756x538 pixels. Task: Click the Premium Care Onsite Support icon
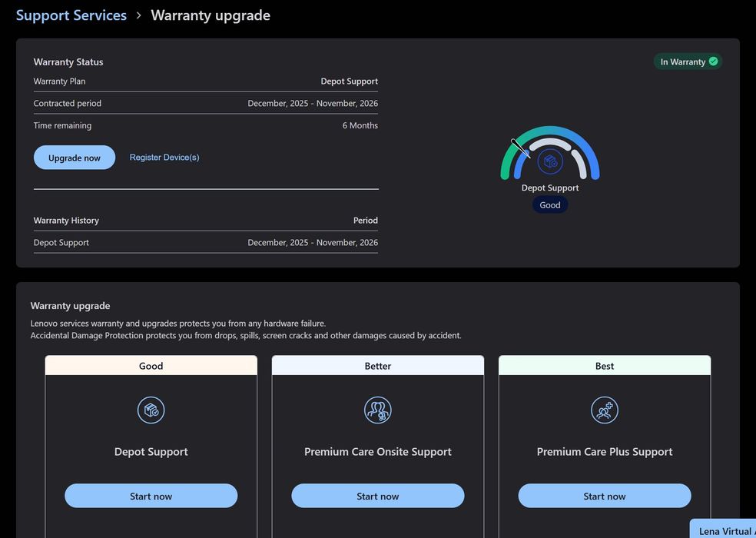coord(378,410)
